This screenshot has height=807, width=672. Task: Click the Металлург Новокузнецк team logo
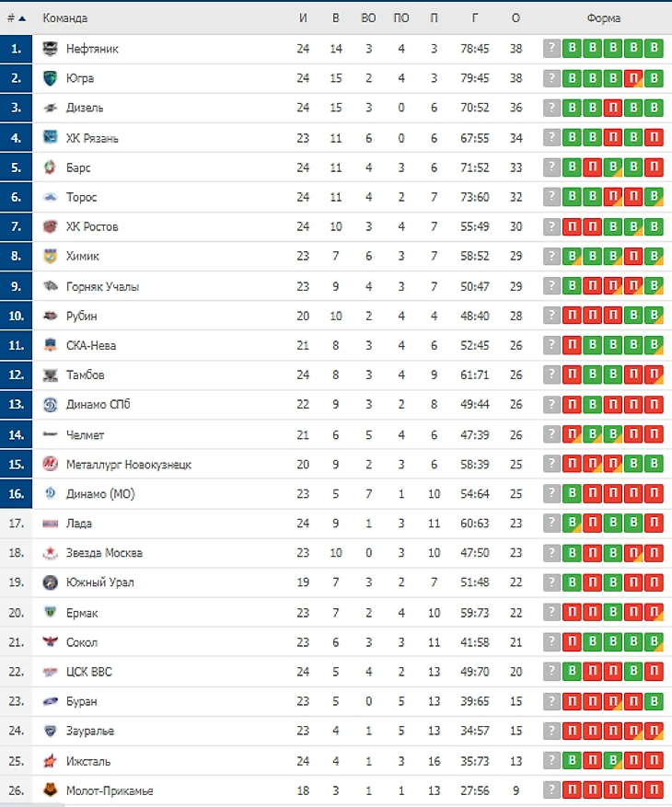click(x=51, y=464)
